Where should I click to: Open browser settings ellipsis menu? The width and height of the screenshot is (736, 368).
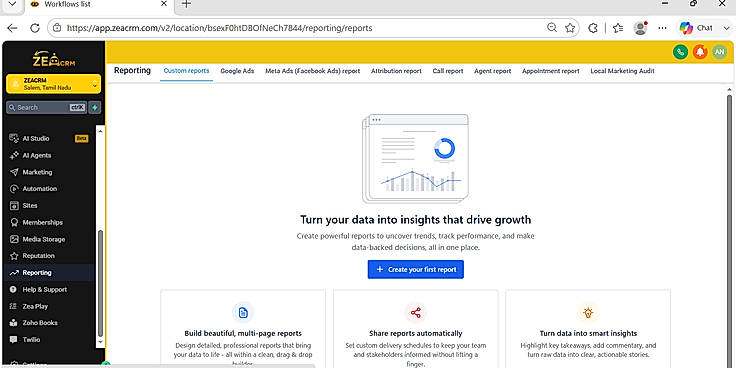click(x=662, y=28)
